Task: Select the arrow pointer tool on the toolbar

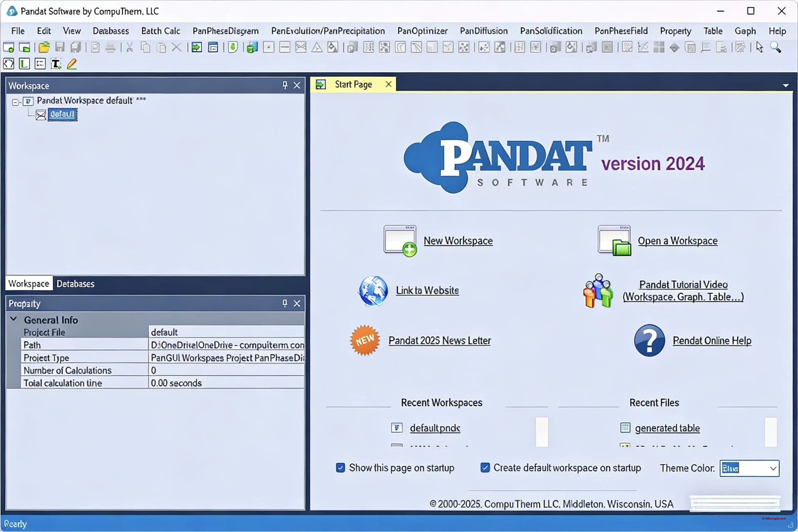Action: [759, 47]
